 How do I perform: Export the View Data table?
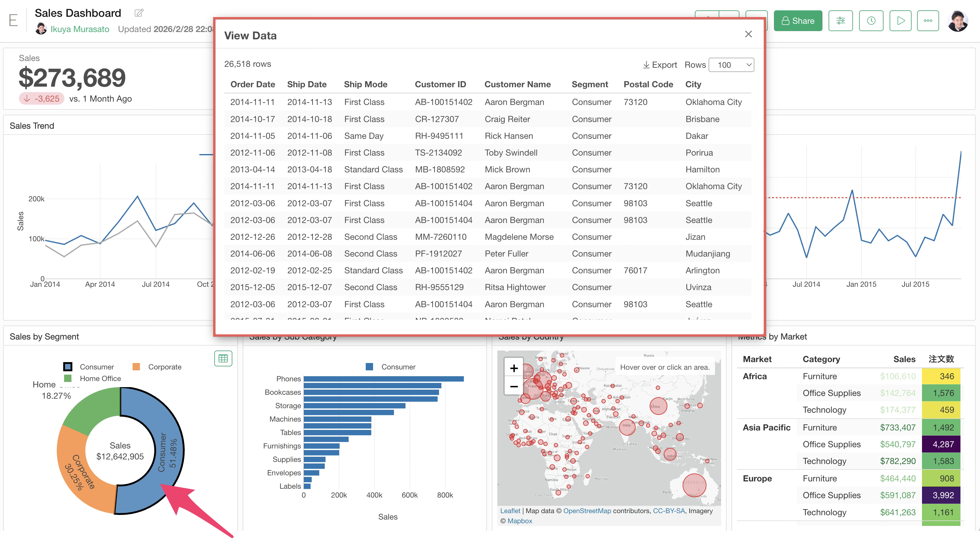(x=660, y=65)
